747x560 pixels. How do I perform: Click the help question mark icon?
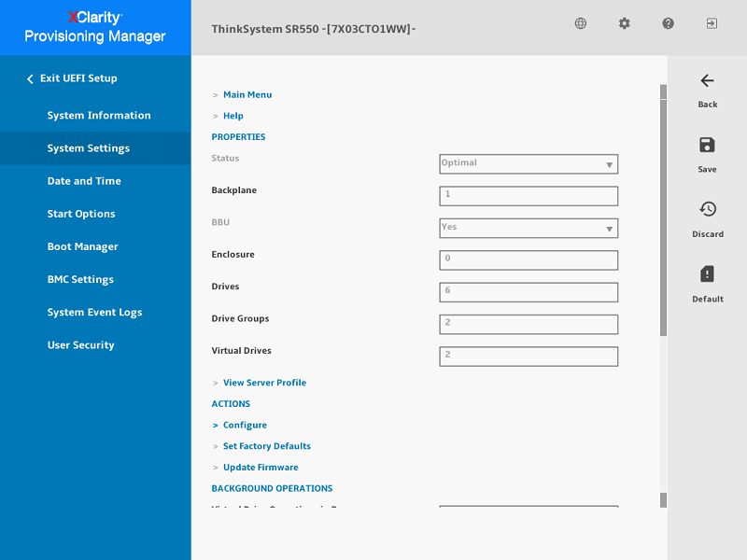coord(668,23)
